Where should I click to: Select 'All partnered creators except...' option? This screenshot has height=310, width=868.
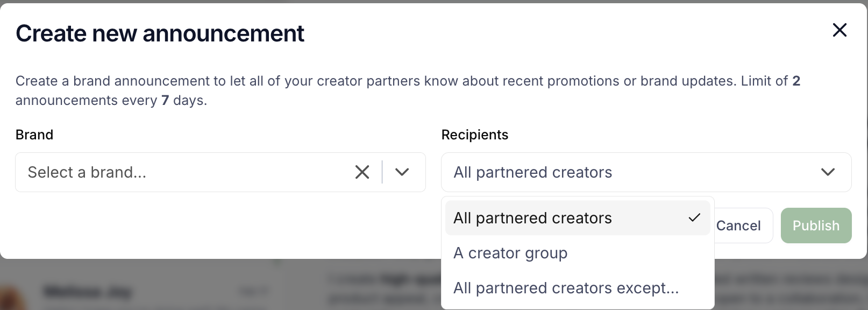566,288
